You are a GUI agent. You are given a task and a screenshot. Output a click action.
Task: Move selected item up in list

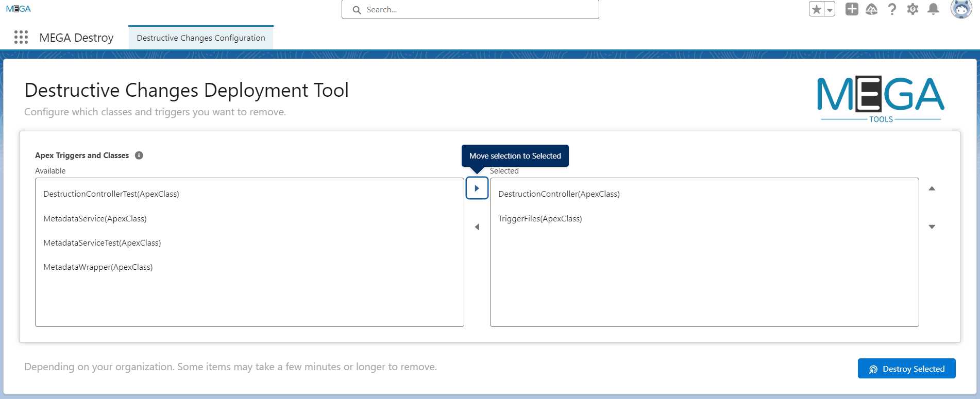click(932, 188)
